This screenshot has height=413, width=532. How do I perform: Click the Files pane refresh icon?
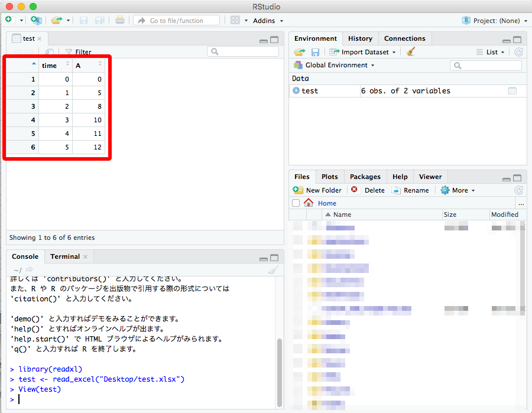(518, 190)
